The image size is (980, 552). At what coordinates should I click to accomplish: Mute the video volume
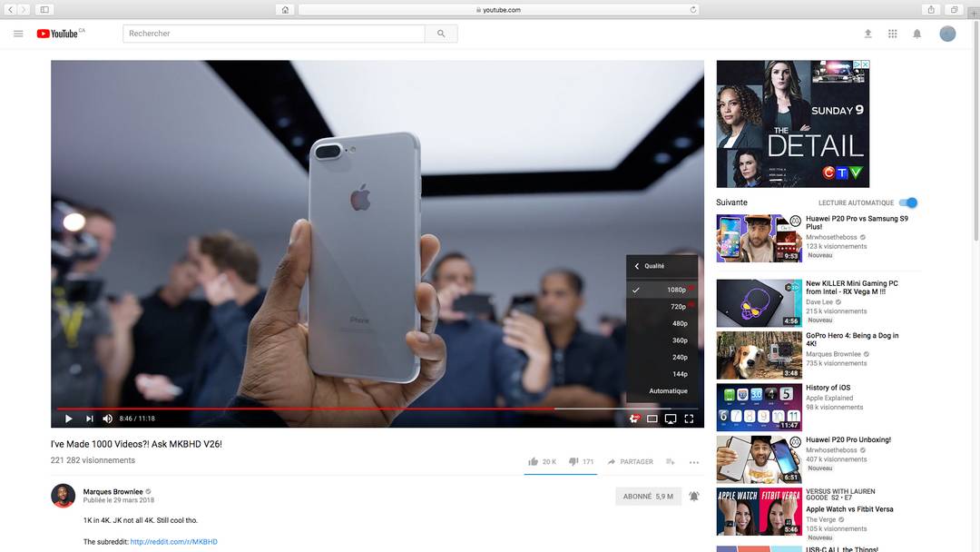(x=107, y=419)
